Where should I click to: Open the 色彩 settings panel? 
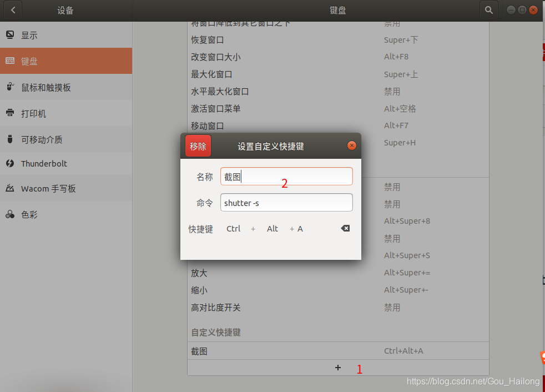click(66, 215)
